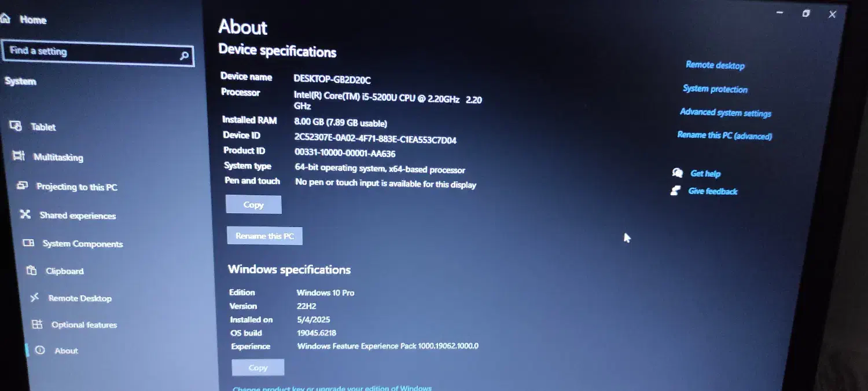868x391 pixels.
Task: Go to Settings Home
Action: (x=24, y=19)
